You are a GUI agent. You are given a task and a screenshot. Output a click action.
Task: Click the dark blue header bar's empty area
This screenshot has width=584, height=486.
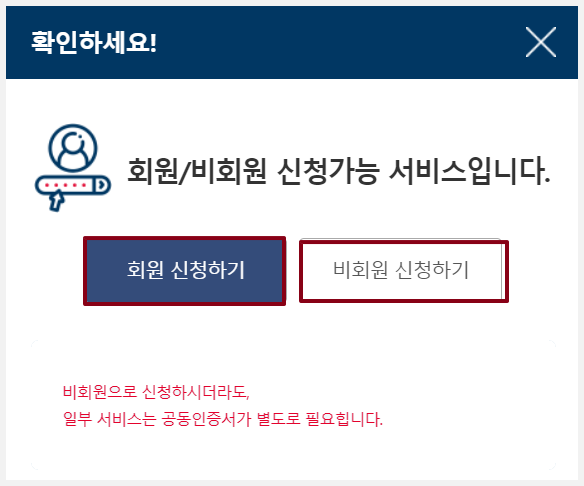coord(335,42)
